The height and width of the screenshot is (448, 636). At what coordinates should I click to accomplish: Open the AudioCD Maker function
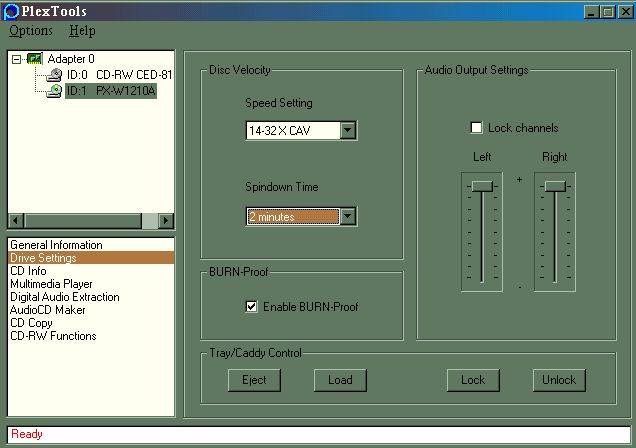click(x=91, y=310)
